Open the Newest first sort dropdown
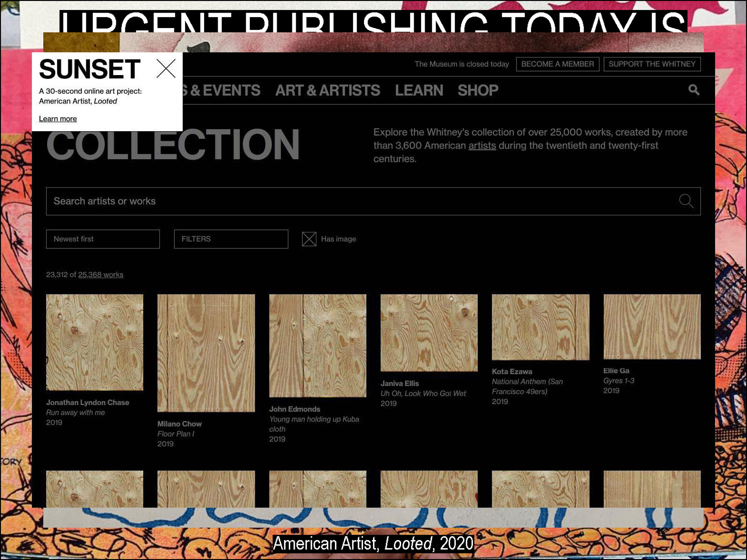747x560 pixels. coord(103,239)
